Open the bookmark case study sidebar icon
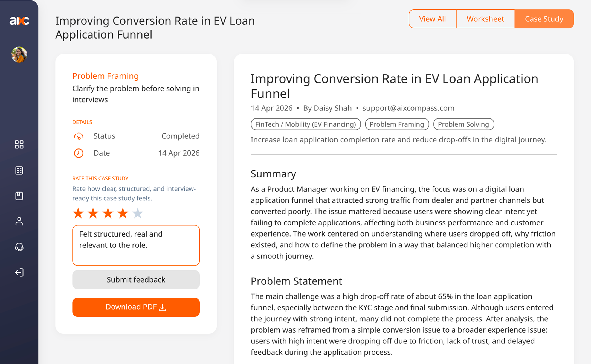Image resolution: width=591 pixels, height=364 pixels. (19, 196)
